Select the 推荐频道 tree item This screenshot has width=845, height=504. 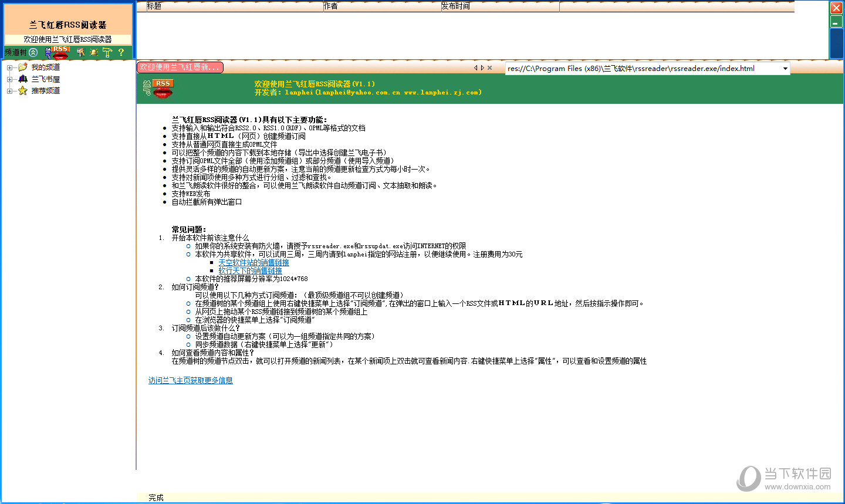point(46,91)
